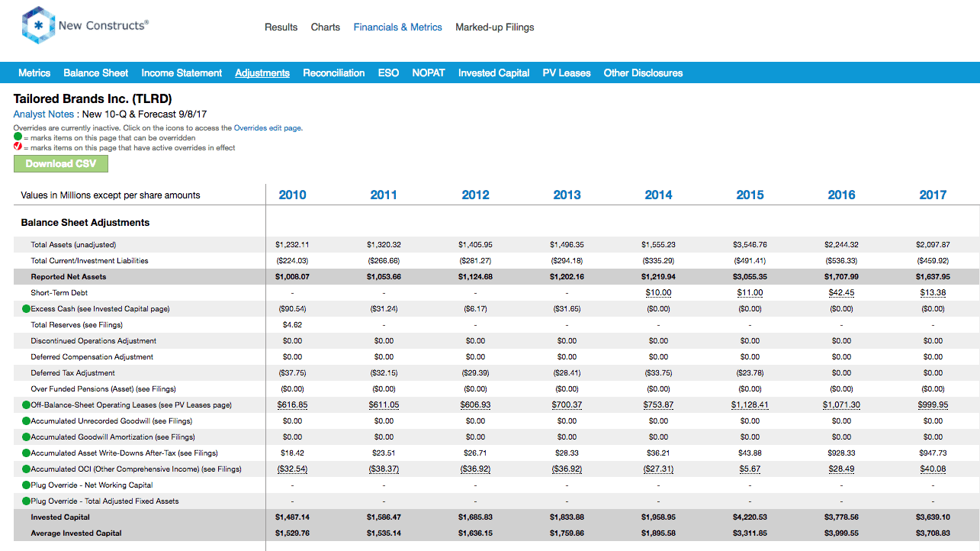Viewport: 980px width, 551px height.
Task: Click 2012 Total Assets value $1,405.95
Action: (475, 245)
